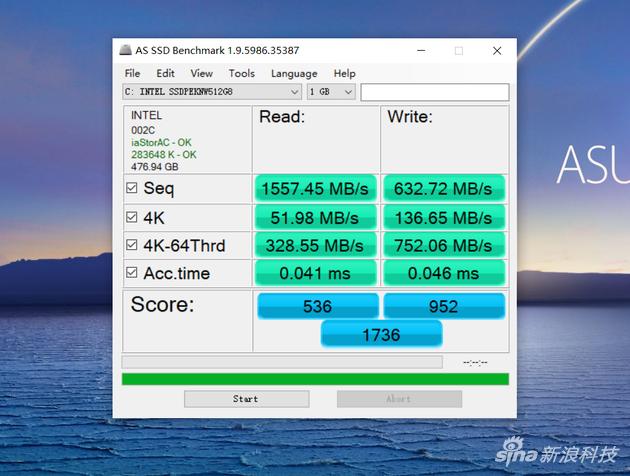The image size is (630, 476).
Task: Click the Seq read result 1557.45 MB/s
Action: (315, 188)
